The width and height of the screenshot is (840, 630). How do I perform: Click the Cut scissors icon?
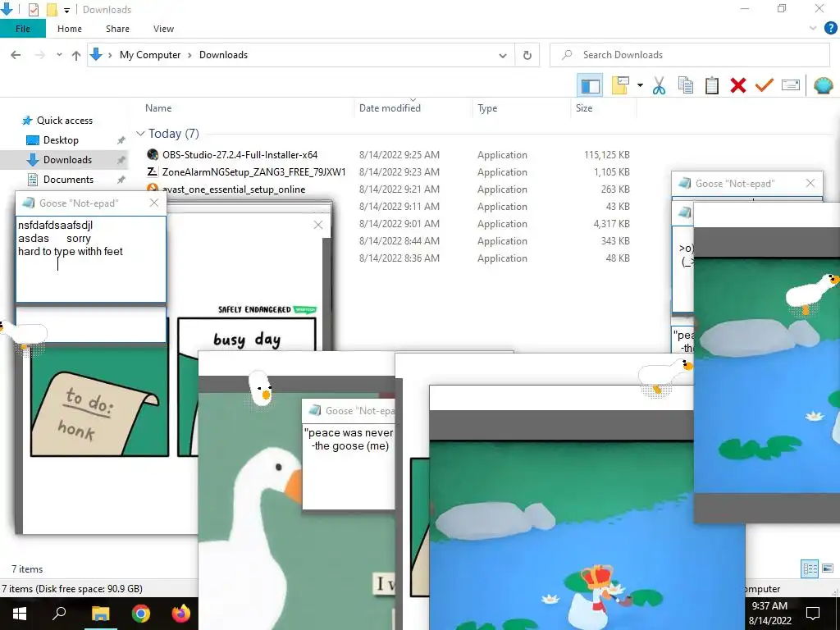pos(659,85)
